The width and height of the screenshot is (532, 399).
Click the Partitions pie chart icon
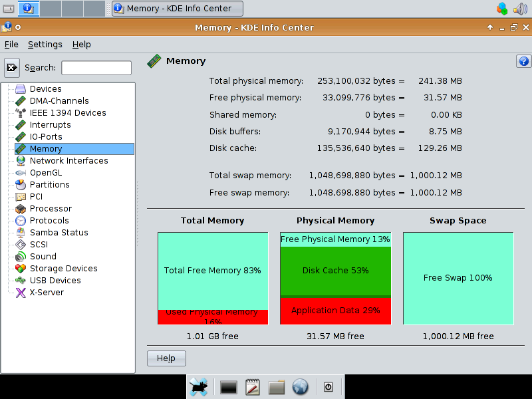(x=21, y=185)
